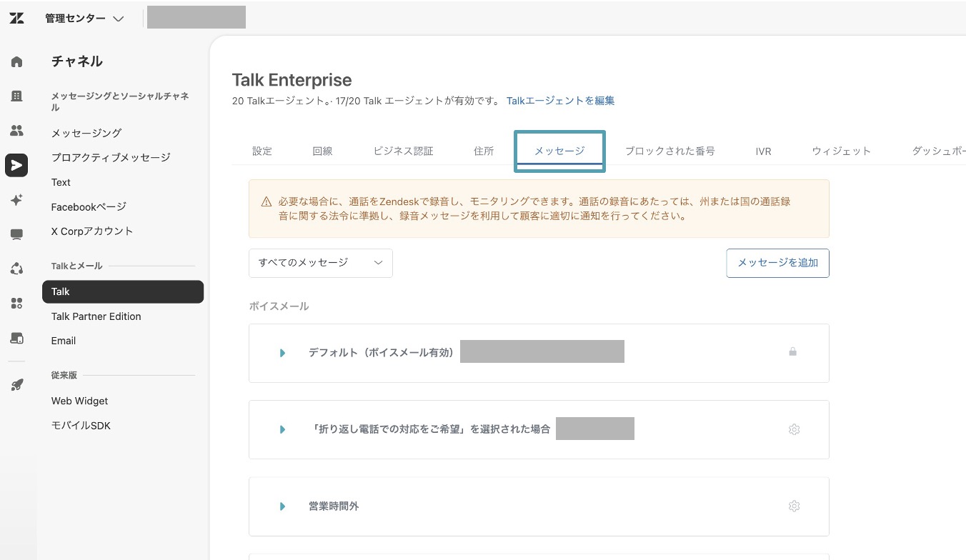Switch to the IVR tab
966x560 pixels.
click(763, 151)
